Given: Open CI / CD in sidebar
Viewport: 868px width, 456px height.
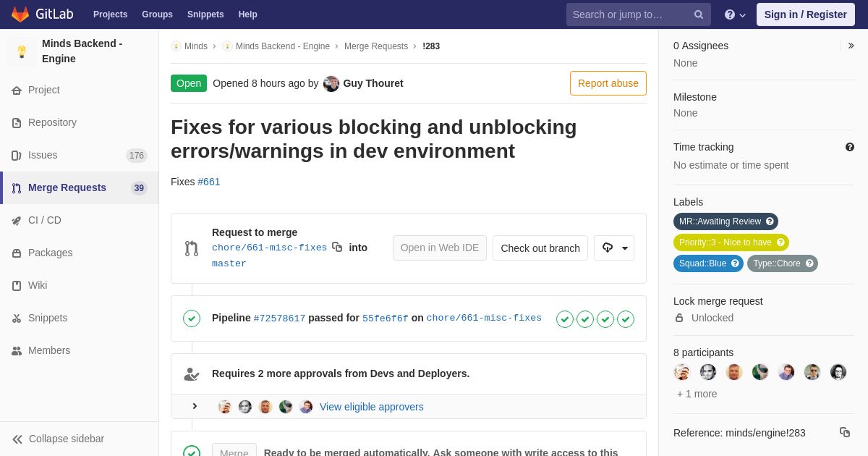Looking at the screenshot, I should pos(80,220).
